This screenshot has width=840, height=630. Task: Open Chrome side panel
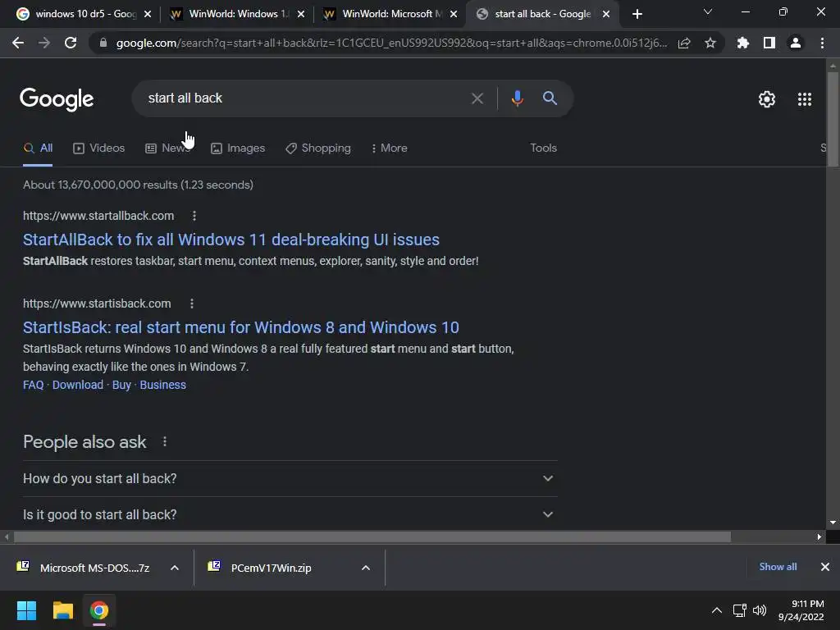(769, 43)
